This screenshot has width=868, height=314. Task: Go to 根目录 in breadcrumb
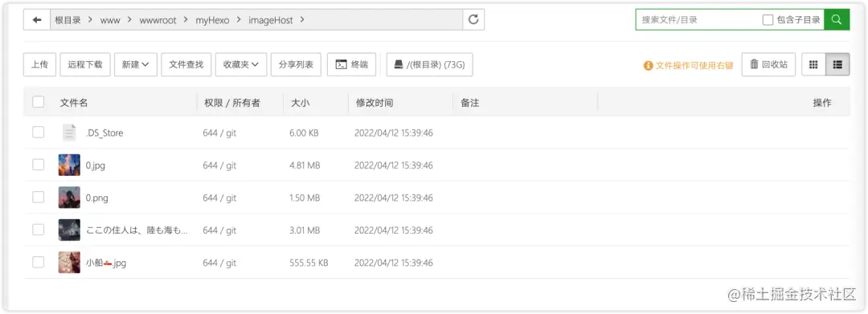pyautogui.click(x=68, y=20)
